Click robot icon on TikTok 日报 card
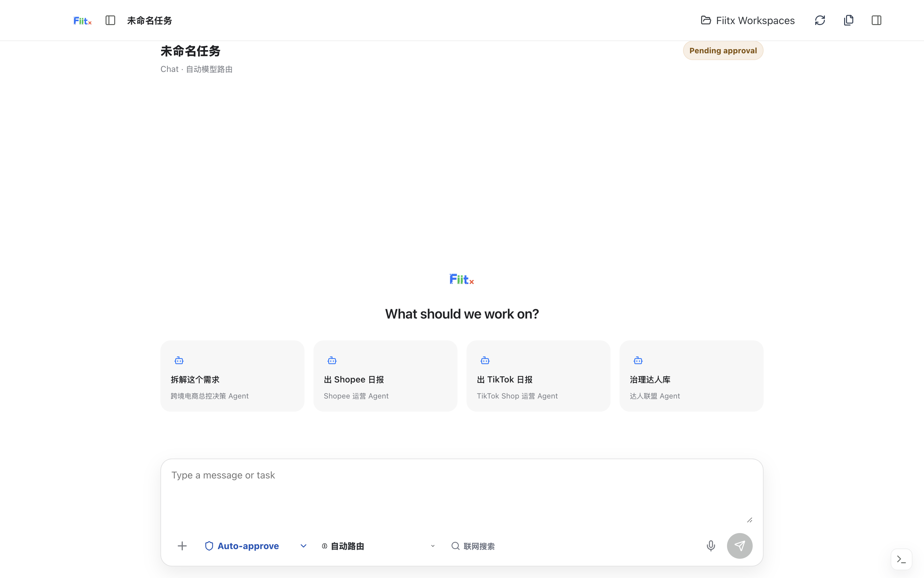This screenshot has height=578, width=924. (x=485, y=361)
